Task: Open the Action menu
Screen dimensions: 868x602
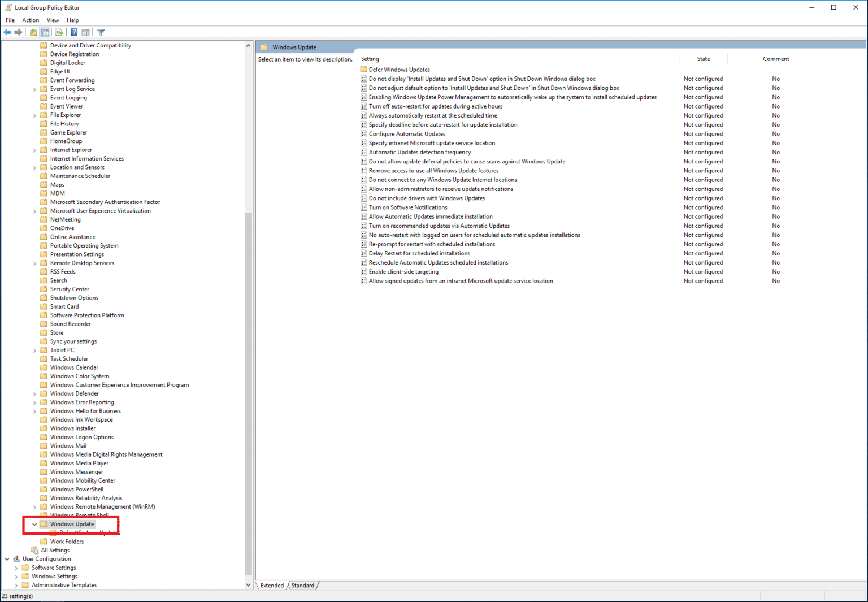Action: pyautogui.click(x=31, y=20)
